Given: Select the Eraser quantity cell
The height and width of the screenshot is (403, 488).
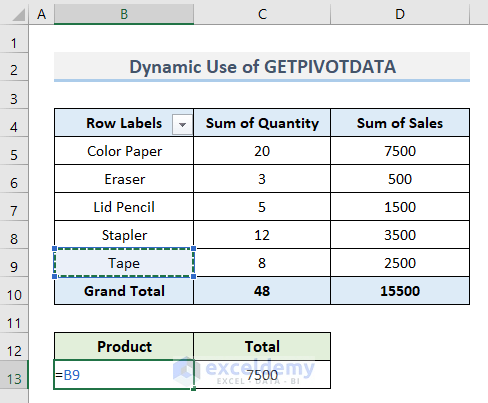Looking at the screenshot, I should coord(262,179).
